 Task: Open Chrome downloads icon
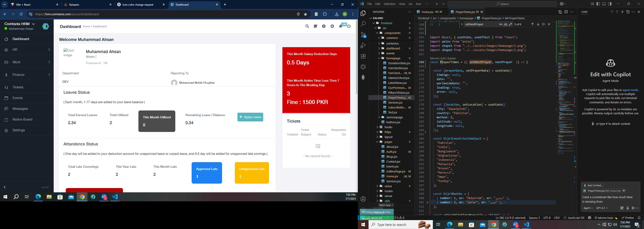point(337,14)
